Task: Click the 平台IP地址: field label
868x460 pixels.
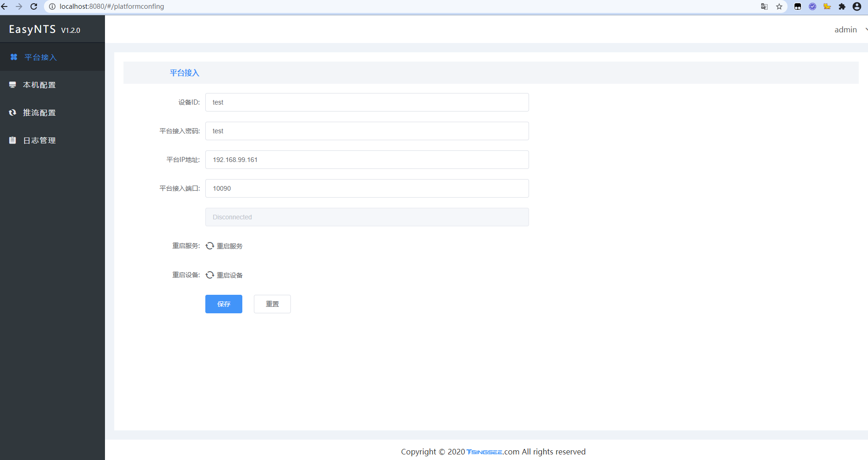Action: (x=183, y=160)
